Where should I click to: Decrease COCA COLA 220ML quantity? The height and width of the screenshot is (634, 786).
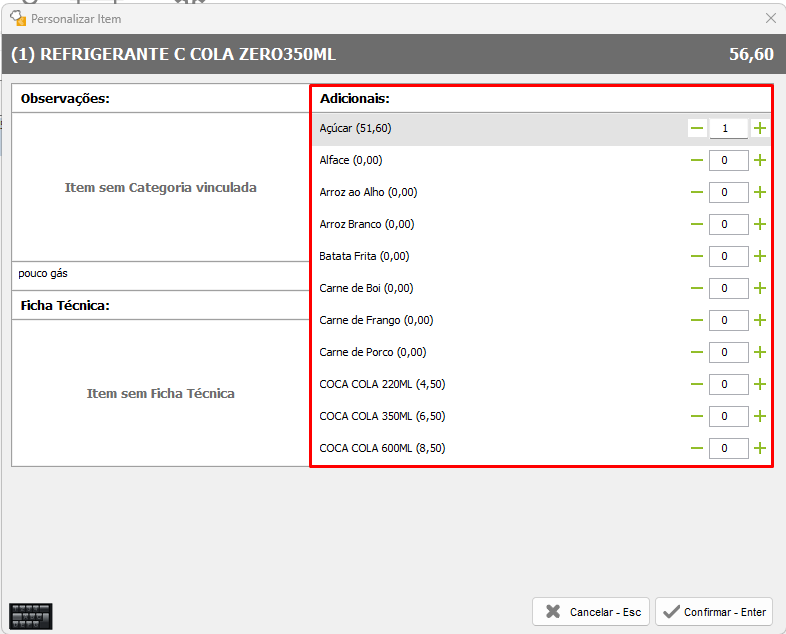697,384
